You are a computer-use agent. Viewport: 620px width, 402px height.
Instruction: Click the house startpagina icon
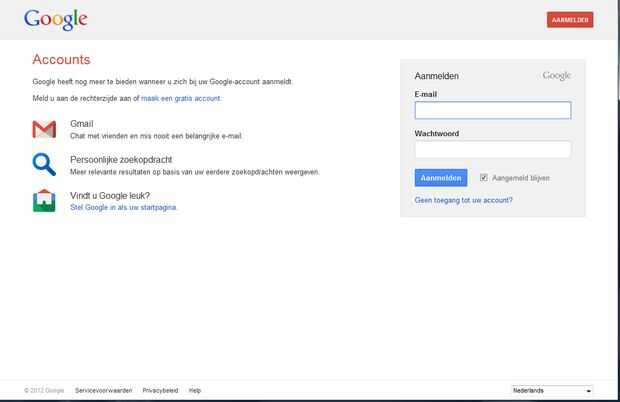pos(44,200)
